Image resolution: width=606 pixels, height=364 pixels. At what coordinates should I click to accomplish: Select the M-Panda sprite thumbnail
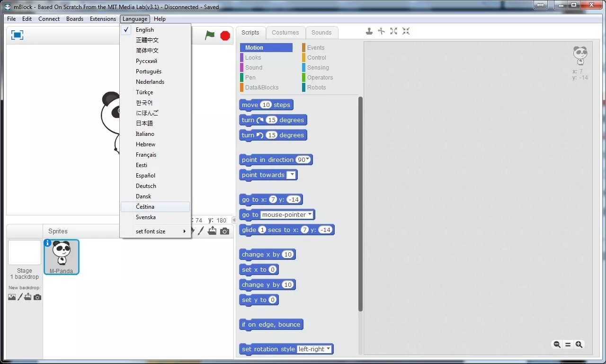coord(62,257)
